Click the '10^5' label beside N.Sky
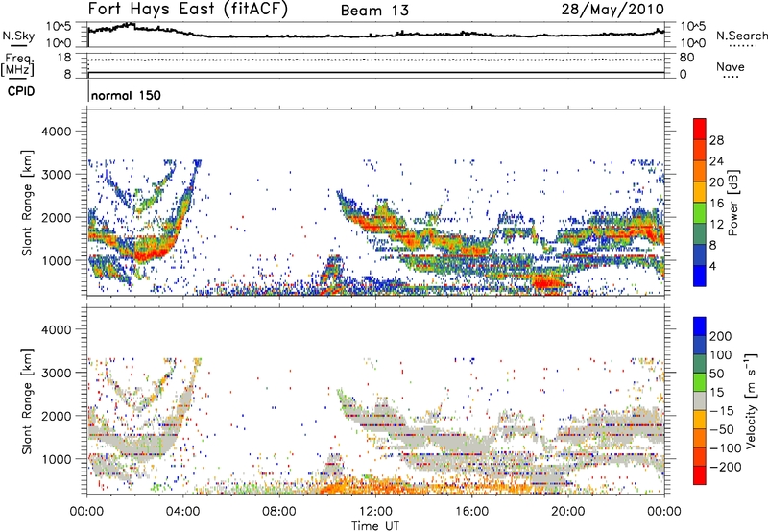 pyautogui.click(x=59, y=27)
